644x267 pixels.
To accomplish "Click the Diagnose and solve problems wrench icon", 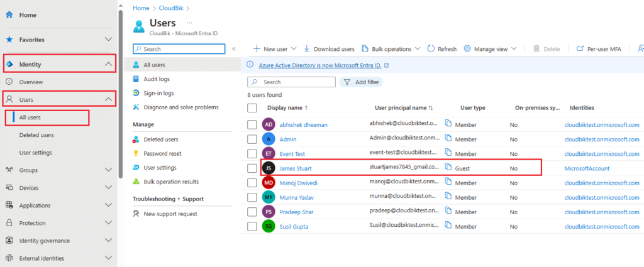I will pyautogui.click(x=136, y=107).
